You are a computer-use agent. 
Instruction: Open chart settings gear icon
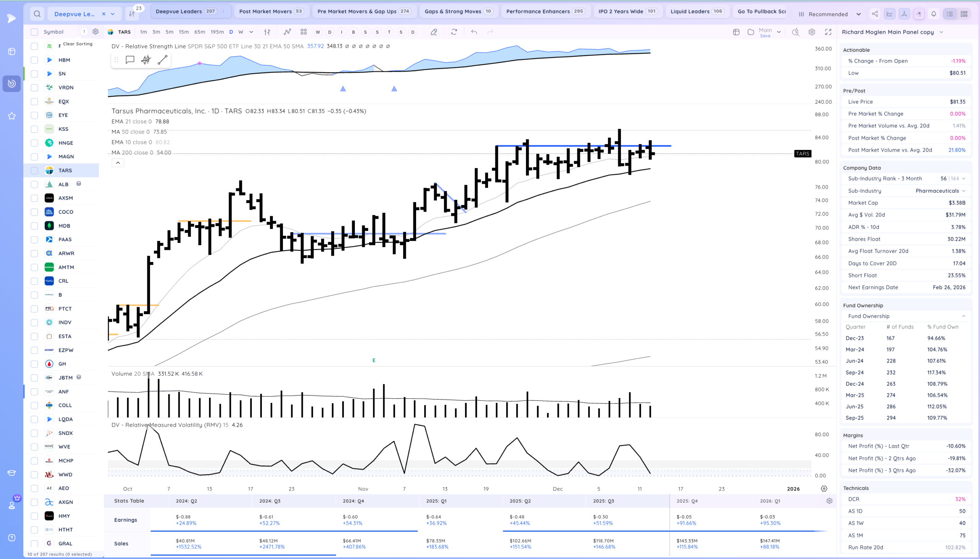point(812,32)
